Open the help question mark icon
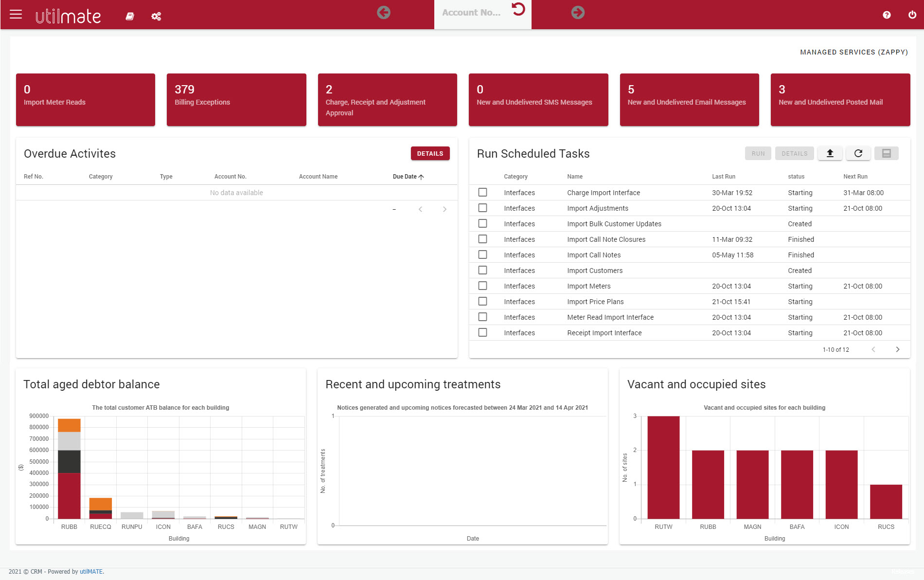The width and height of the screenshot is (924, 580). (887, 15)
